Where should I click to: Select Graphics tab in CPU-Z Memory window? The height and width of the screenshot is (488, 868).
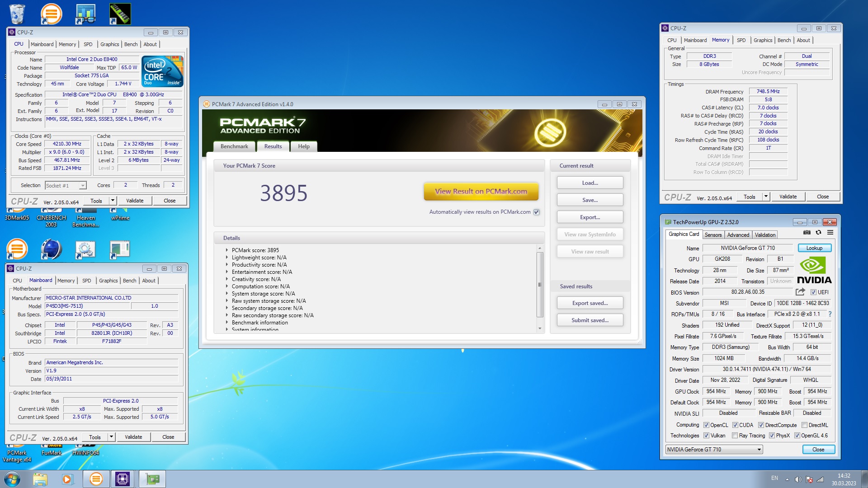(763, 40)
